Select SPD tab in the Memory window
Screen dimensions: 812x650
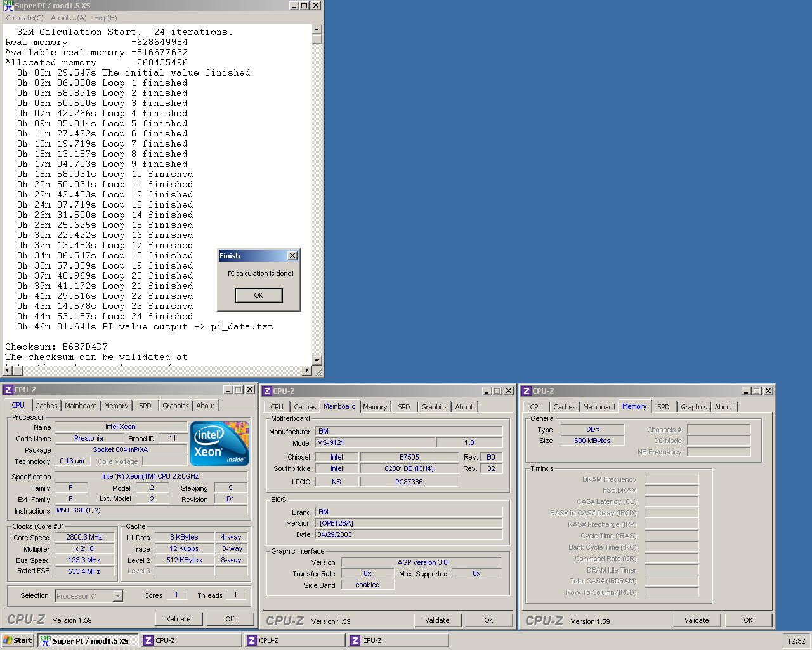(x=664, y=407)
